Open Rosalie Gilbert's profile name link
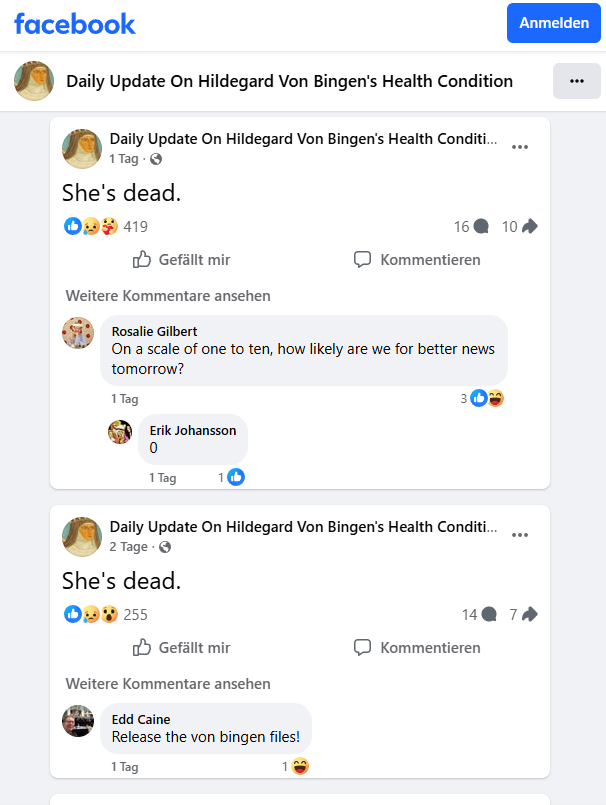 [x=154, y=332]
